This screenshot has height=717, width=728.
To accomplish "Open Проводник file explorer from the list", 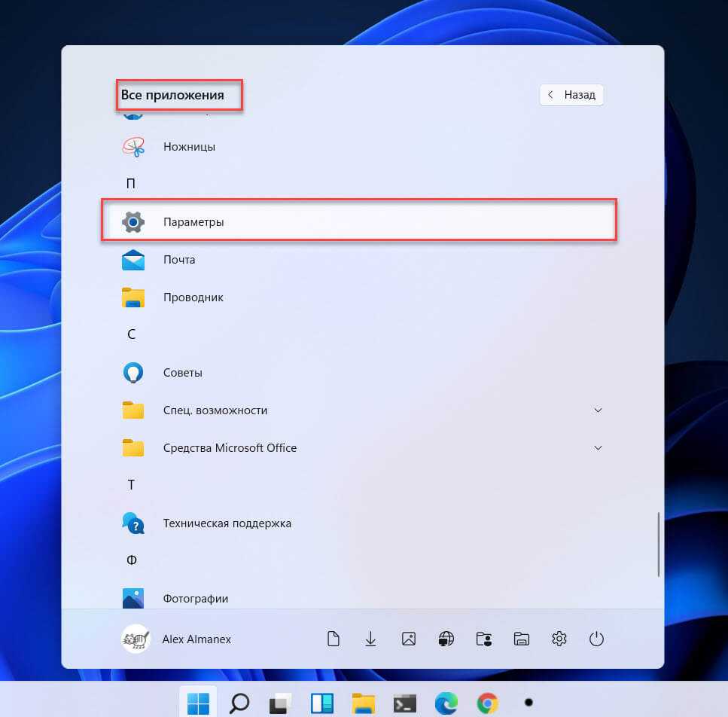I will pos(193,297).
